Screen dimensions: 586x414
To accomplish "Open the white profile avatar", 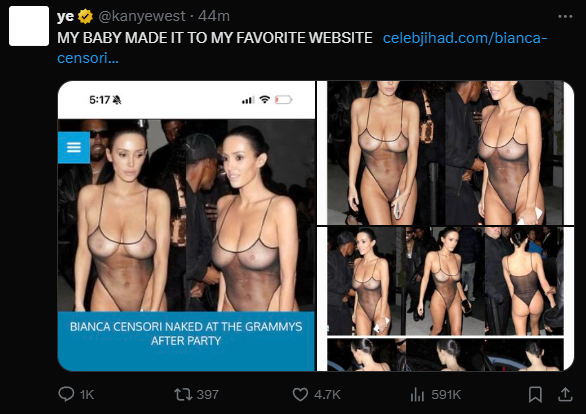I will point(29,26).
